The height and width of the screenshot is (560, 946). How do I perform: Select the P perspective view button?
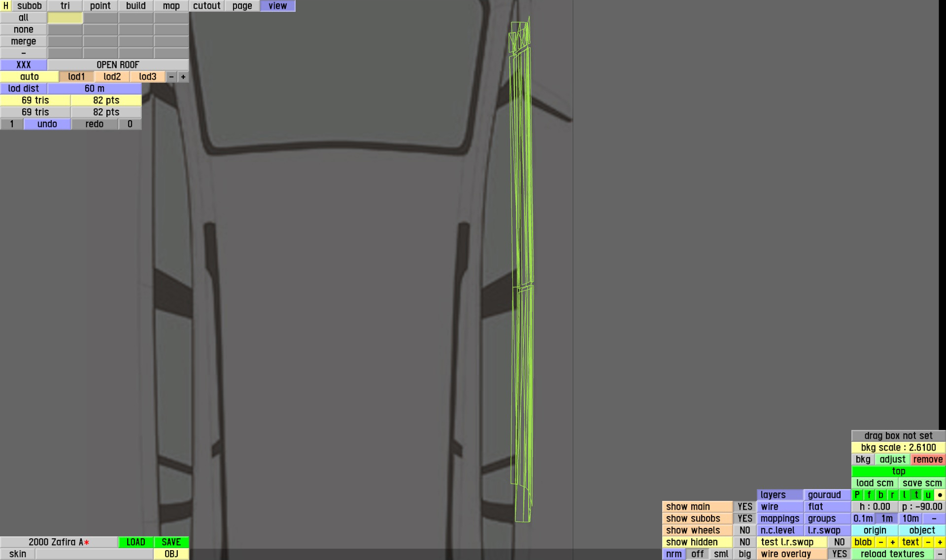coord(857,495)
